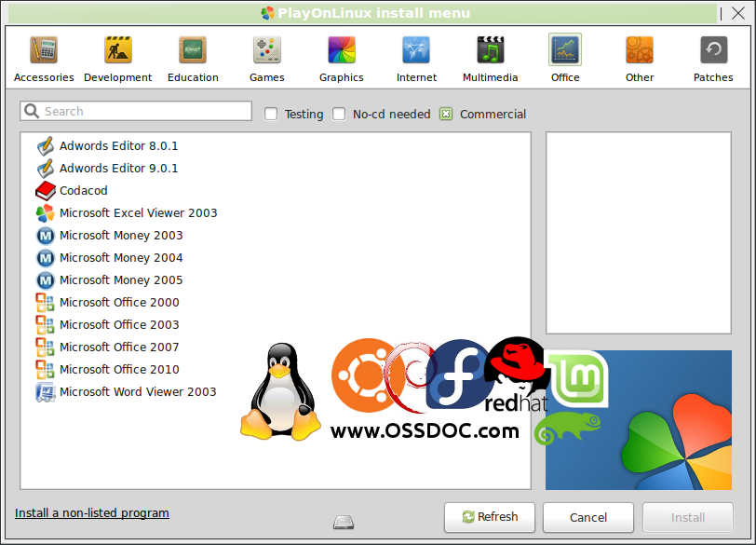The height and width of the screenshot is (545, 756).
Task: Enable the No-cd needed checkbox
Action: [339, 114]
